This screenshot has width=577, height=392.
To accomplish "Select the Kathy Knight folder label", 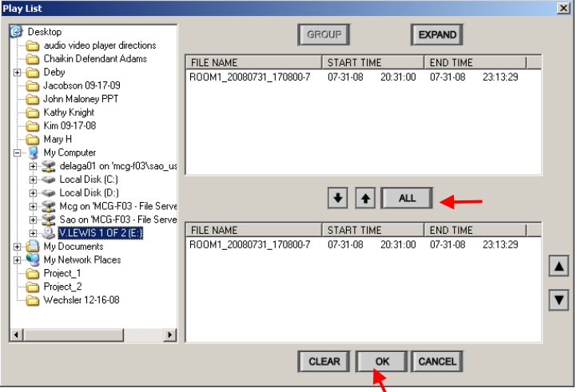I will [69, 113].
